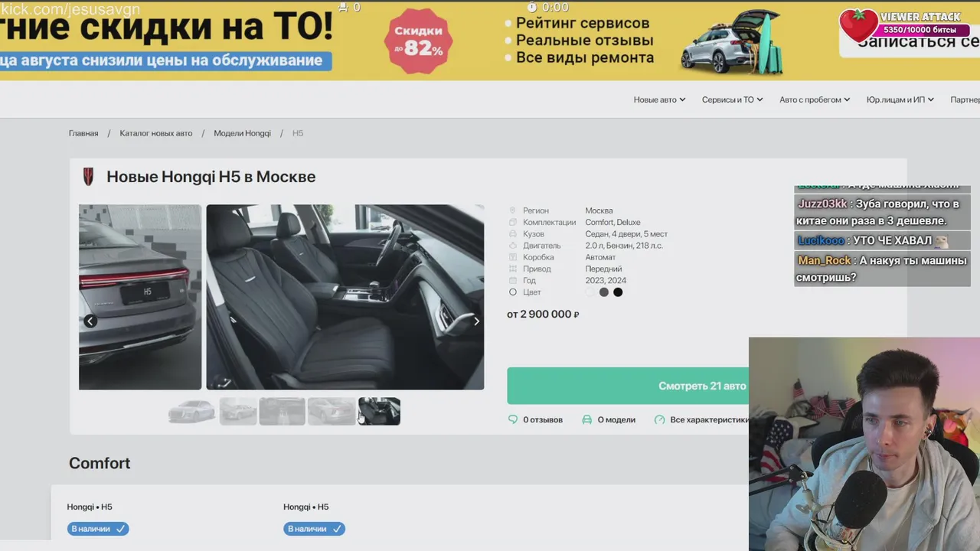This screenshot has height=551, width=980.
Task: Click the car icon beside О модели
Action: (x=587, y=419)
